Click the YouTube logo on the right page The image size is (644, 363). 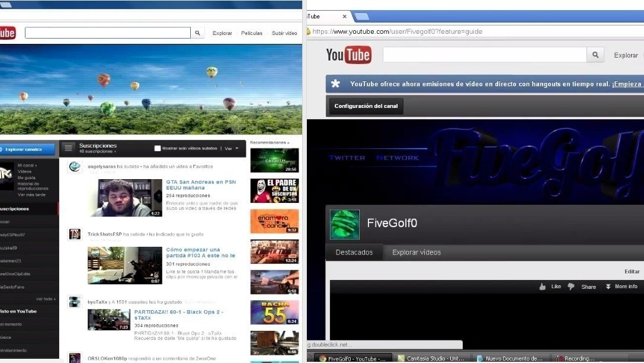click(348, 54)
